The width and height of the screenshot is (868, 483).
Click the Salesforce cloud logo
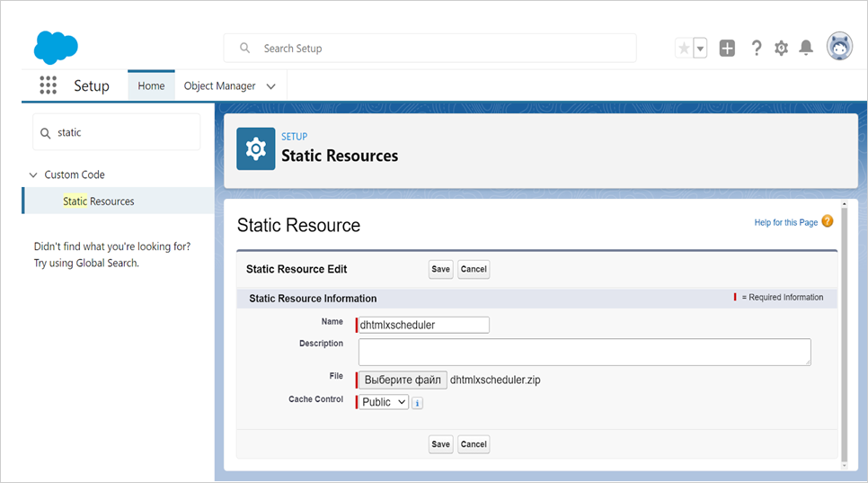(56, 48)
